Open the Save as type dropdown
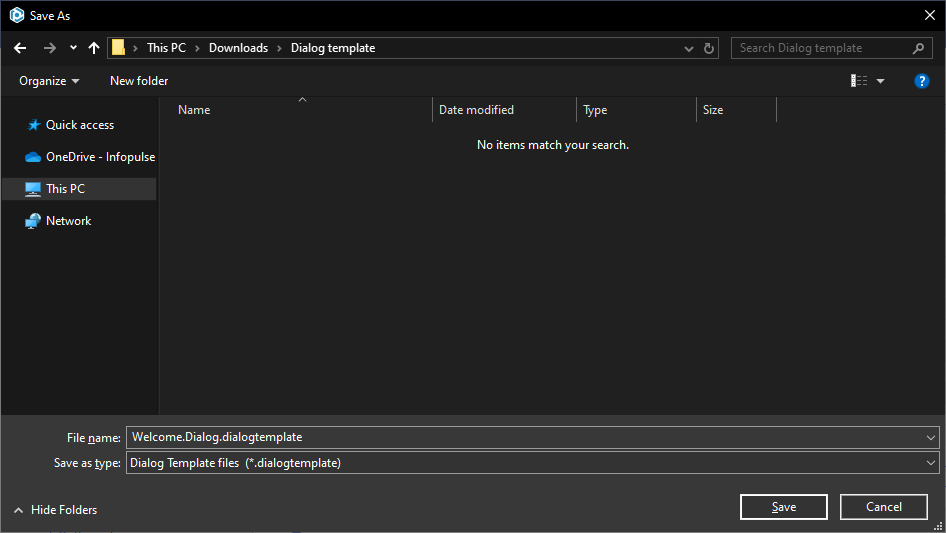The height and width of the screenshot is (533, 946). pos(533,463)
